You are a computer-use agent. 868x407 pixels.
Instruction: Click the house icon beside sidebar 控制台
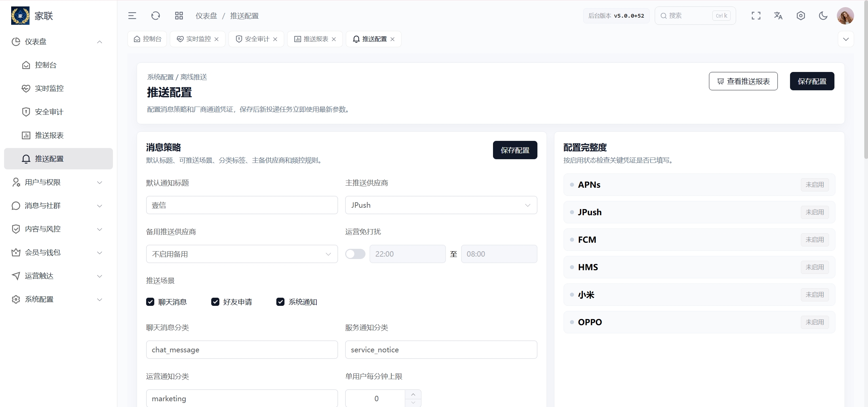26,65
